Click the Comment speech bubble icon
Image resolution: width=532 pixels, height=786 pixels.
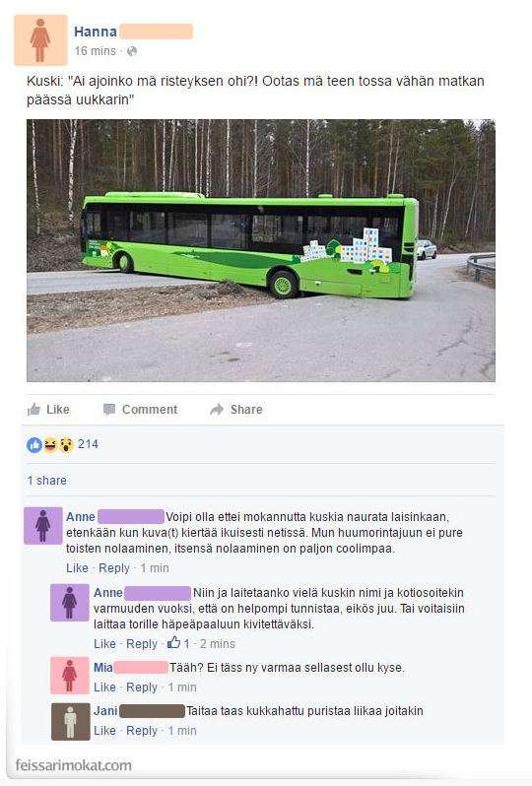[108, 410]
